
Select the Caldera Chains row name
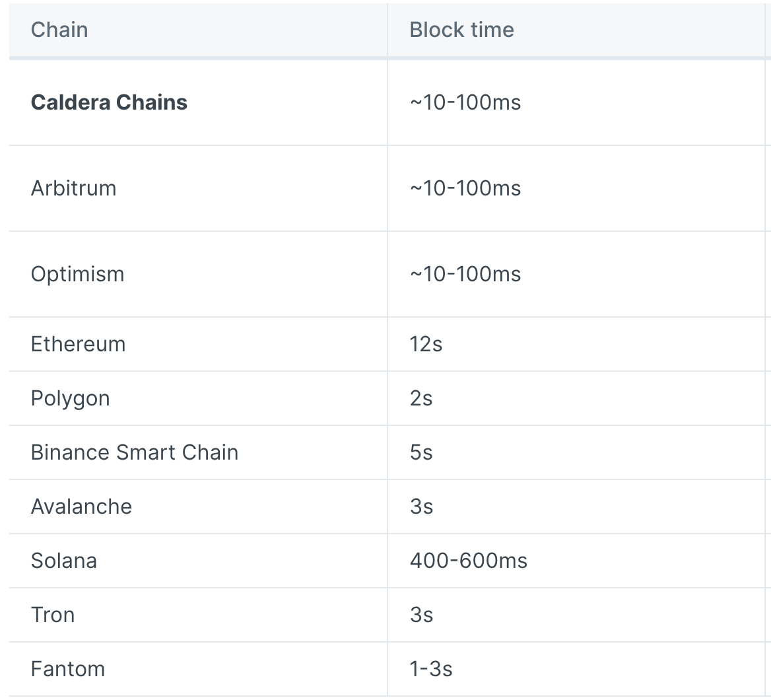coord(109,102)
